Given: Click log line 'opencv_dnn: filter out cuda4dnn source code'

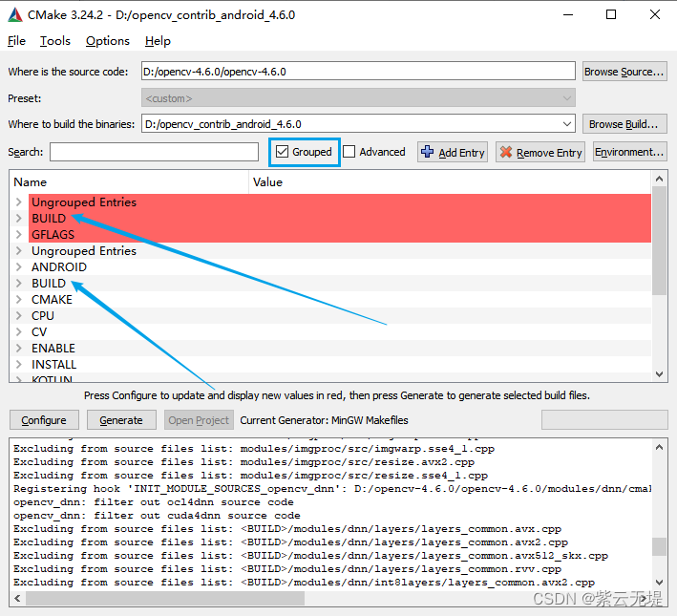Looking at the screenshot, I should pyautogui.click(x=157, y=516).
